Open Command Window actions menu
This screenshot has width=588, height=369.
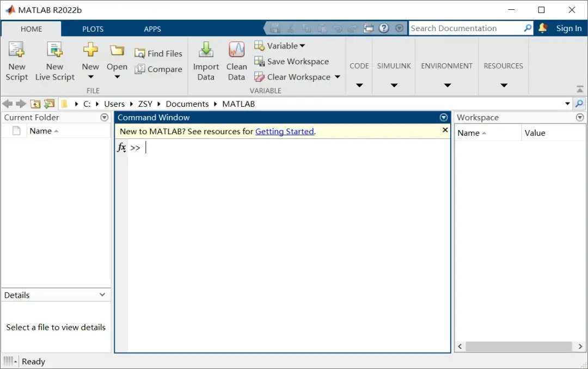[444, 118]
